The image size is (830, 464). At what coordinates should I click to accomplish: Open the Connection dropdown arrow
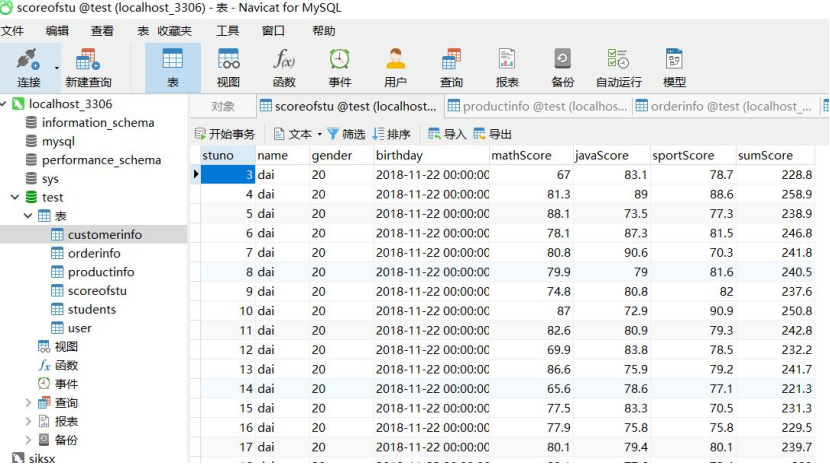click(57, 68)
